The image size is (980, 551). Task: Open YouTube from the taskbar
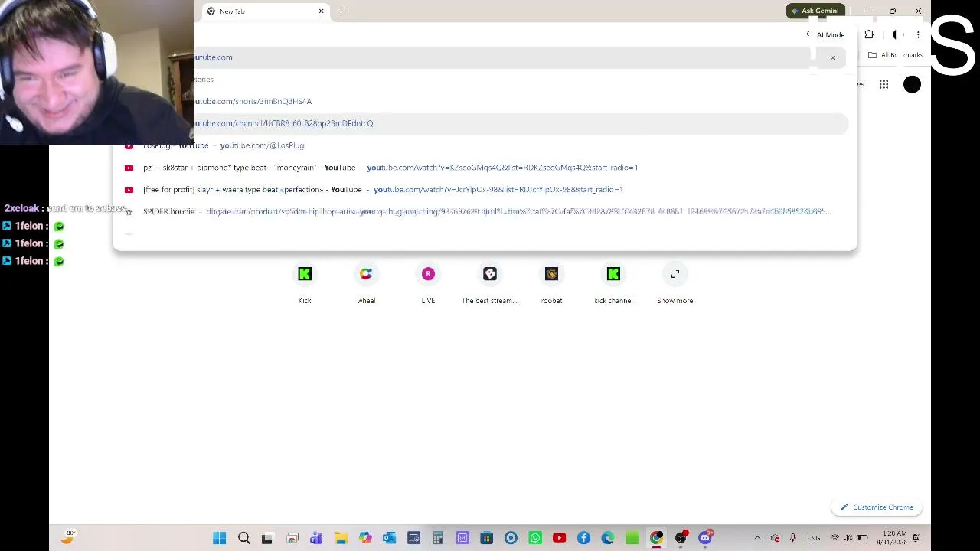coord(560,538)
